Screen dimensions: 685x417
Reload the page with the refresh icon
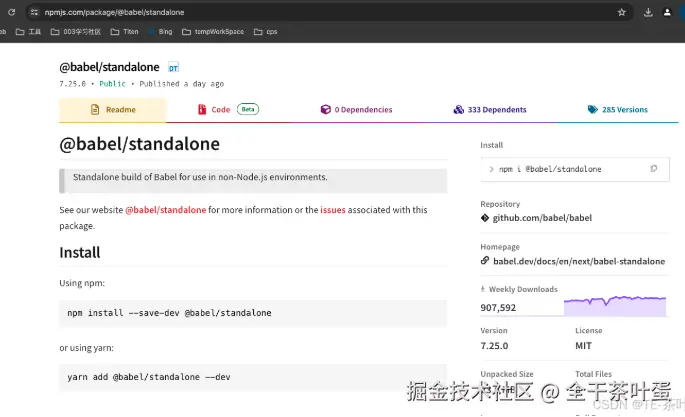[x=11, y=12]
